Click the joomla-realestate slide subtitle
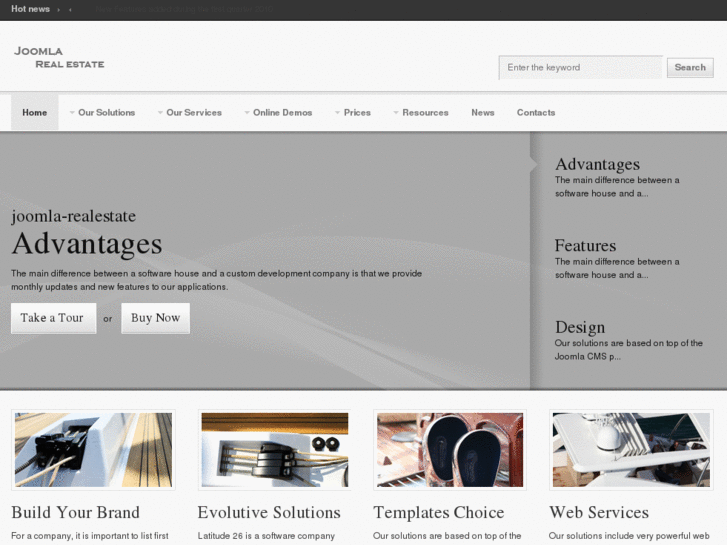The image size is (727, 545). [74, 216]
